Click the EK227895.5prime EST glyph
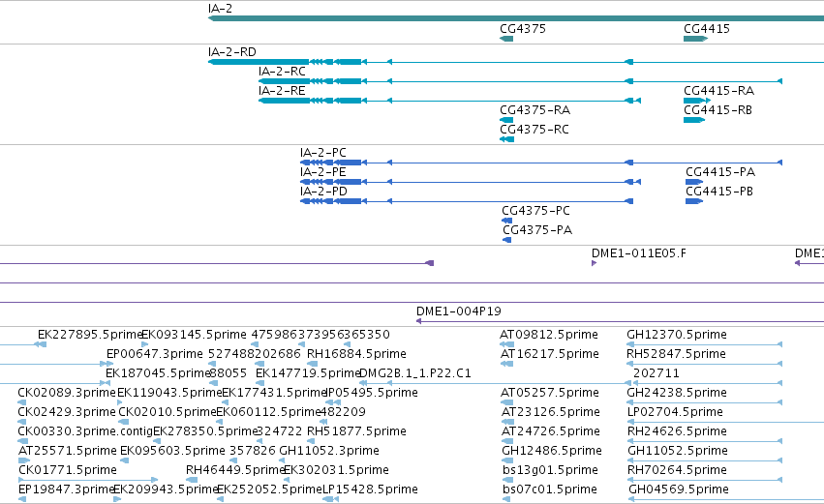 40,345
